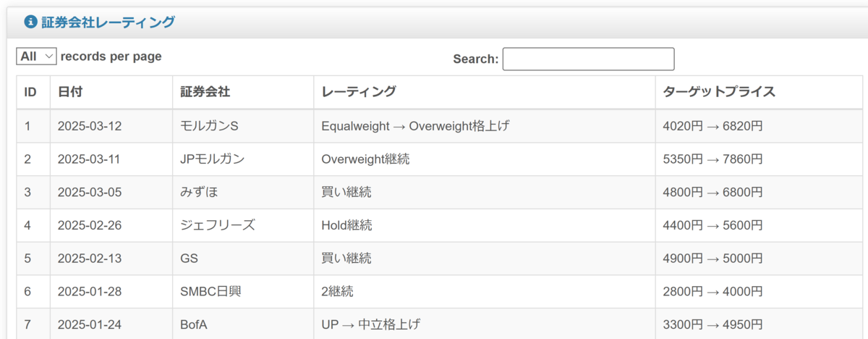Sort by the ターゲットプライス column header
Viewport: 868px width, 339px height.
(x=759, y=92)
